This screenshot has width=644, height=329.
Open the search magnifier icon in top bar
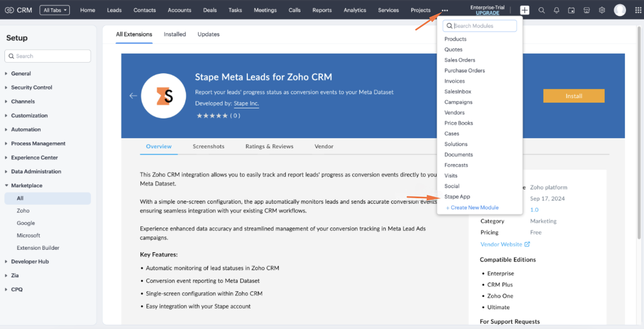pos(542,10)
